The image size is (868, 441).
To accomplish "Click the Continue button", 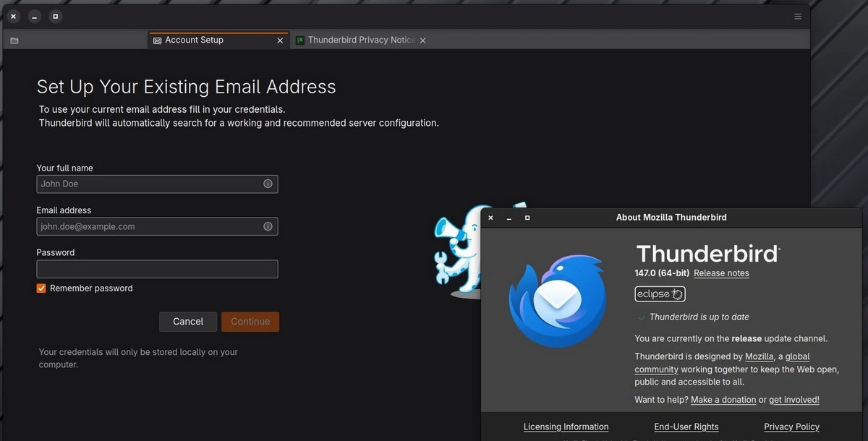I will [x=250, y=322].
